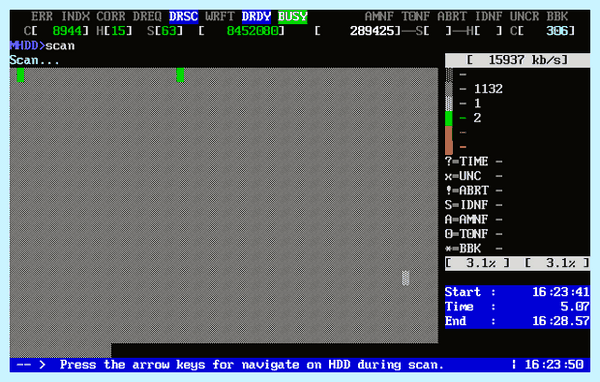Click the highlighted DRDY flag

pos(256,16)
